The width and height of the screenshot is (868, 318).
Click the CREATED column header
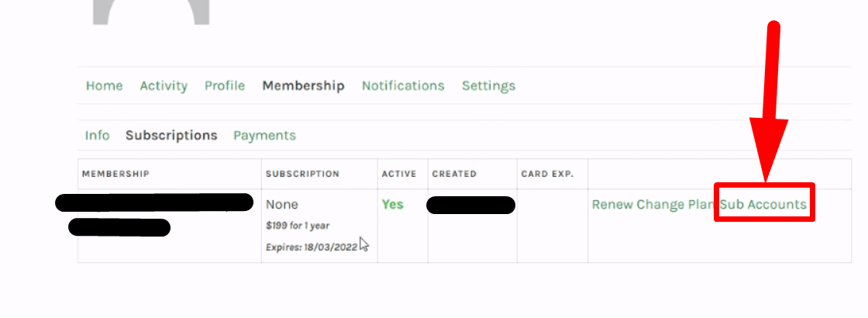click(x=454, y=174)
